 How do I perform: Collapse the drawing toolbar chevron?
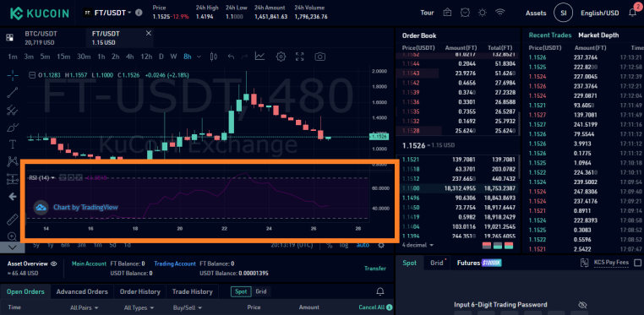[13, 247]
